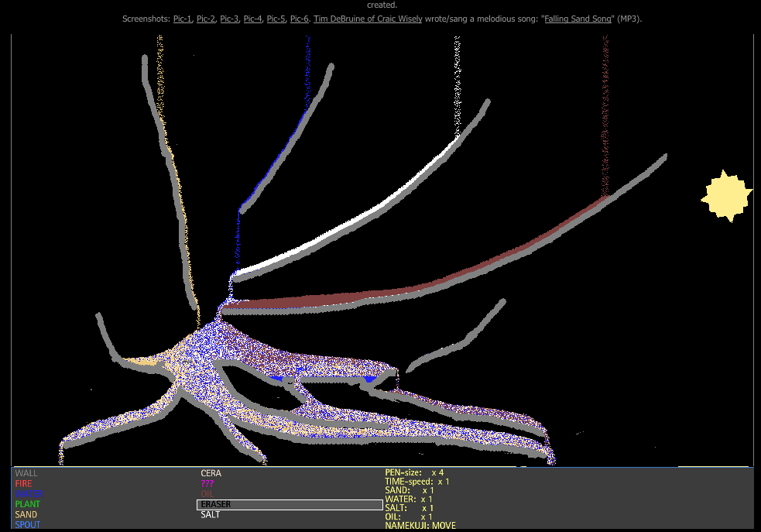
Task: Open the Pic-4 screenshot link
Action: (x=252, y=19)
